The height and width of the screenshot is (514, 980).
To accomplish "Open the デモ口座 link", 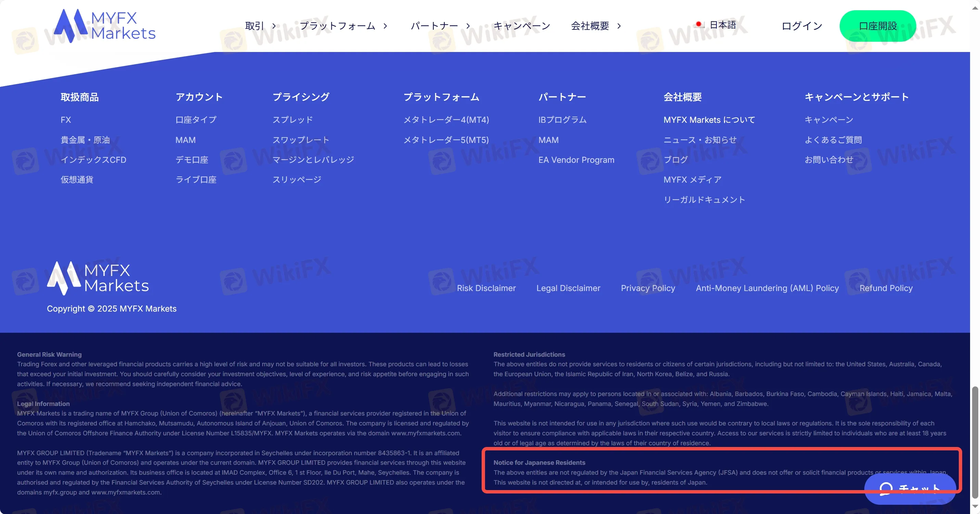I will (x=192, y=160).
